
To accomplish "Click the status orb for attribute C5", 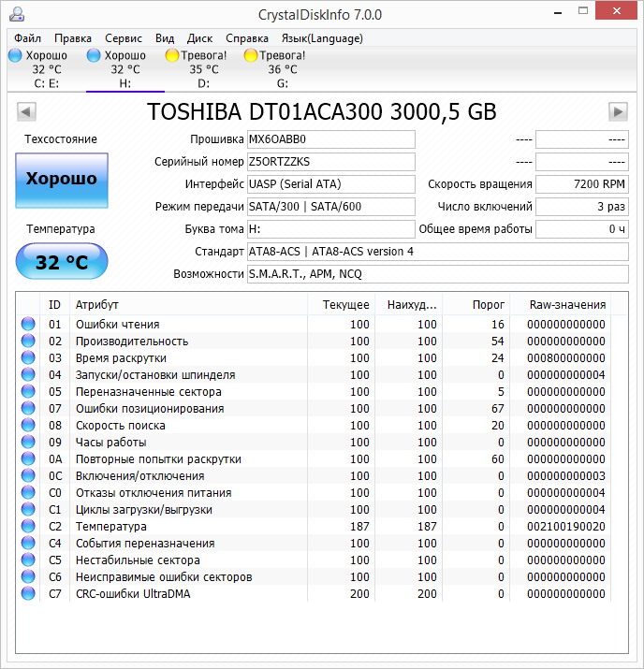I will coord(28,560).
